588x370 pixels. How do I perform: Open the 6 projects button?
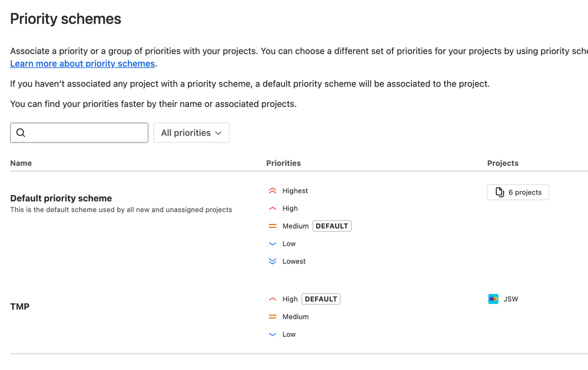[x=518, y=192]
